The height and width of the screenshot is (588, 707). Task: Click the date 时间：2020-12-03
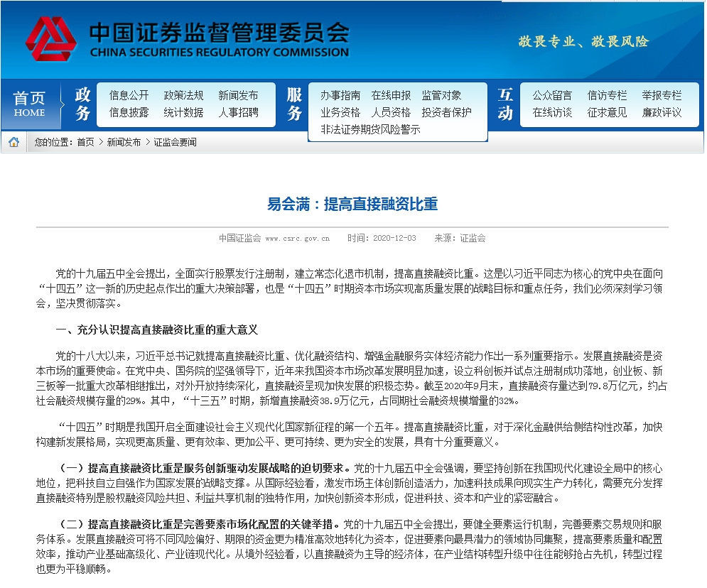click(x=382, y=238)
